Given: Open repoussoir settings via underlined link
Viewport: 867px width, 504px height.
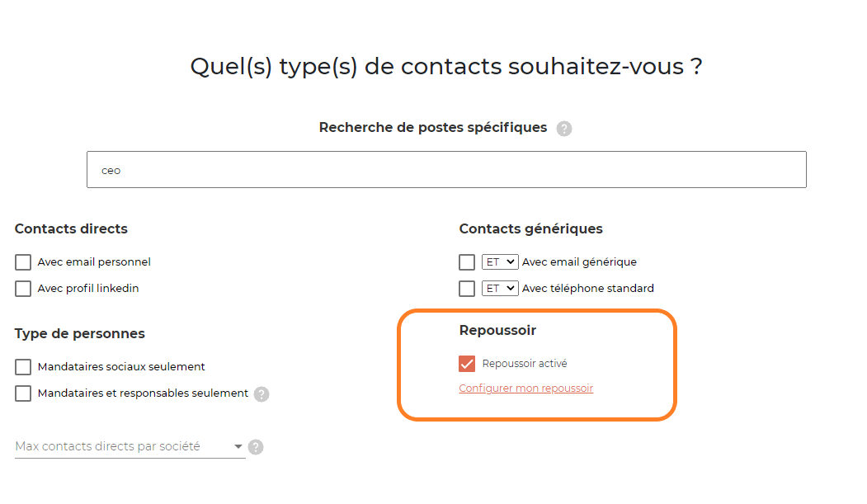Looking at the screenshot, I should [x=525, y=388].
